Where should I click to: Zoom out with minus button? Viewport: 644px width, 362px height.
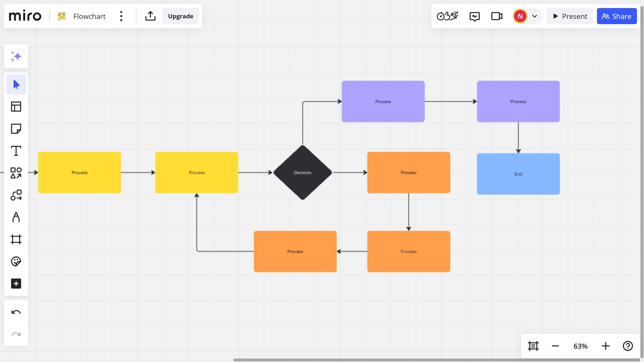555,346
